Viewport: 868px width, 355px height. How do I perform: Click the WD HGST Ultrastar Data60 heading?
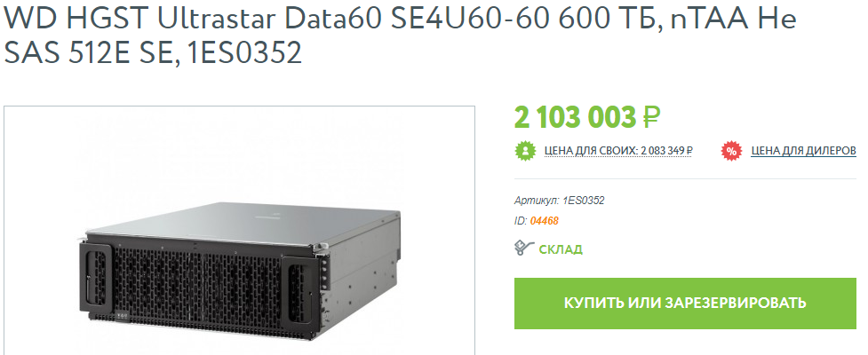[x=400, y=19]
